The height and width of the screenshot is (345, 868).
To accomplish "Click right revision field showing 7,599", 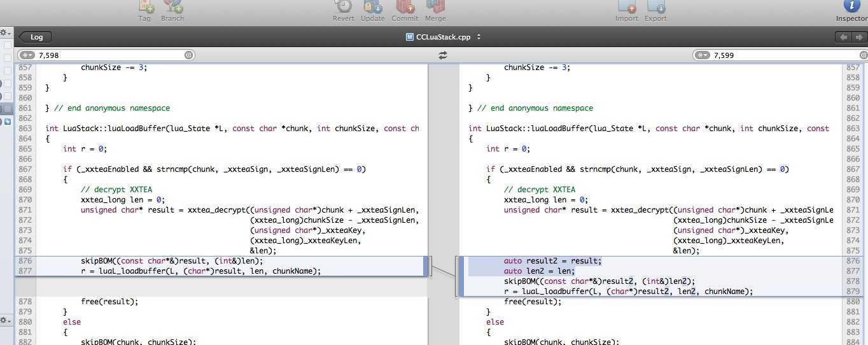I will [780, 55].
